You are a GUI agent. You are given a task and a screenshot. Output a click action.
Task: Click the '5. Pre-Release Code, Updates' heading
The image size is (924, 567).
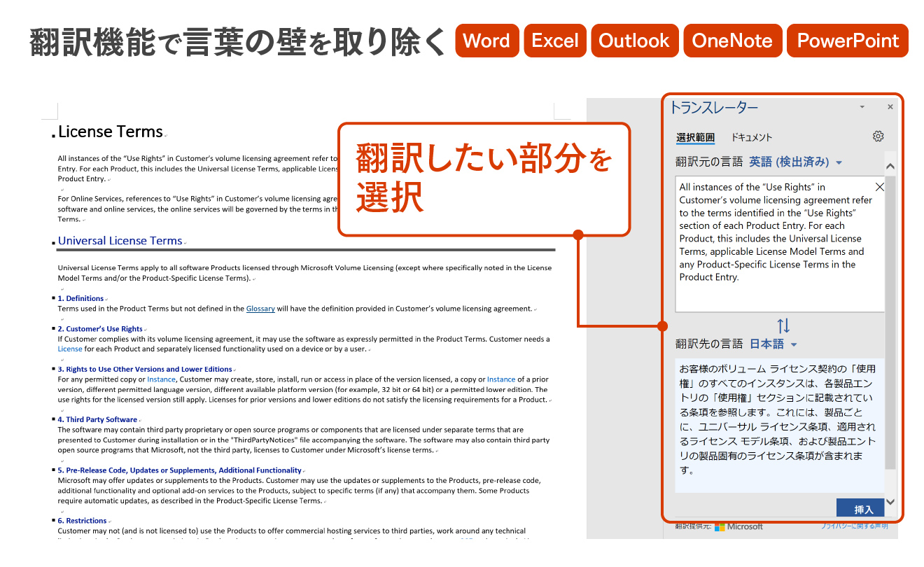(180, 470)
